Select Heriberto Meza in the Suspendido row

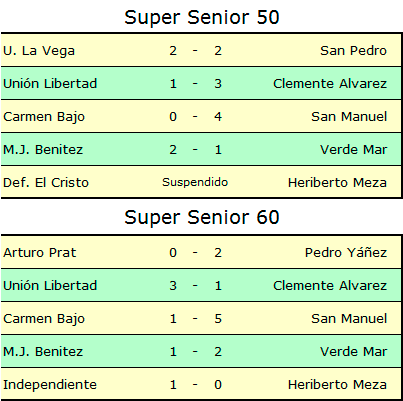click(x=337, y=183)
